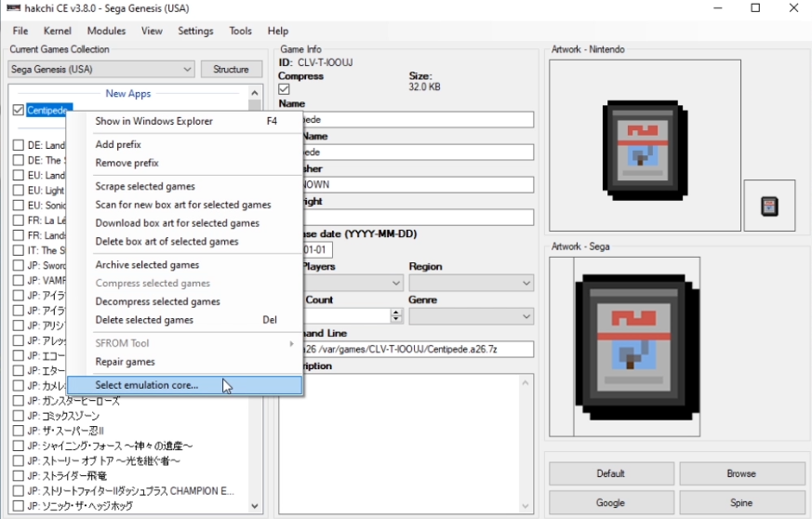Click the games list scrollbar down arrow
Screen dimensions: 812x519
coord(254,506)
